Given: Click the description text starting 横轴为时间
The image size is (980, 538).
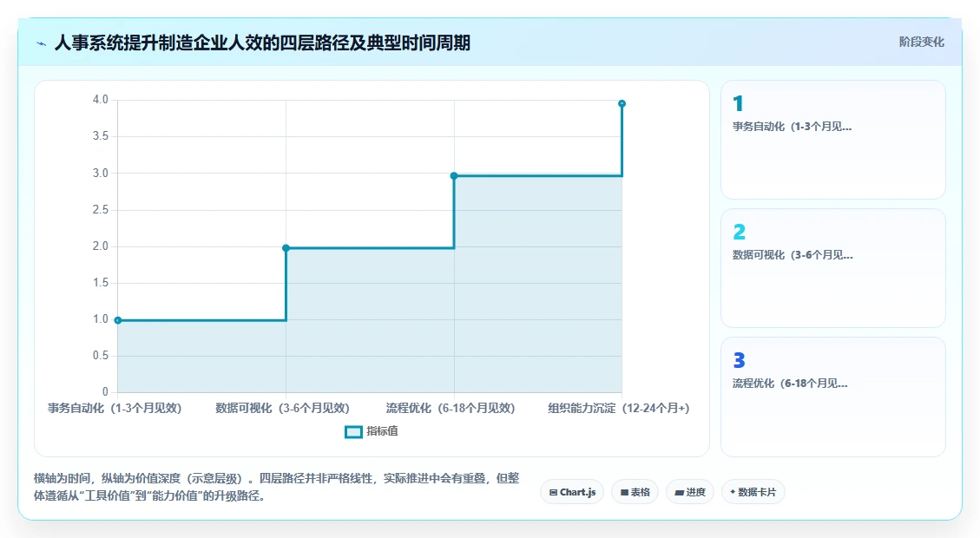Looking at the screenshot, I should point(276,487).
